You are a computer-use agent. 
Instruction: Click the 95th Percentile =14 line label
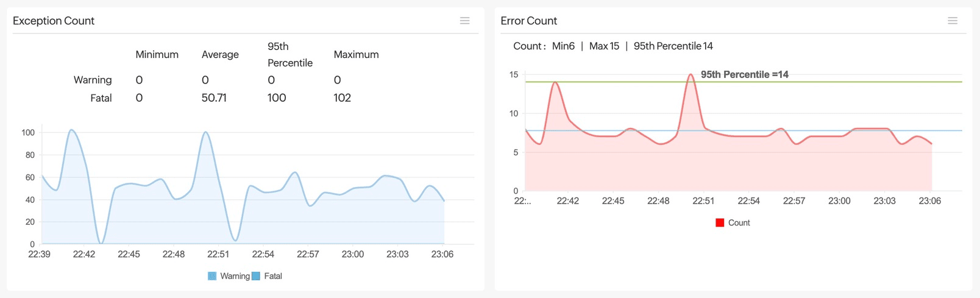744,74
